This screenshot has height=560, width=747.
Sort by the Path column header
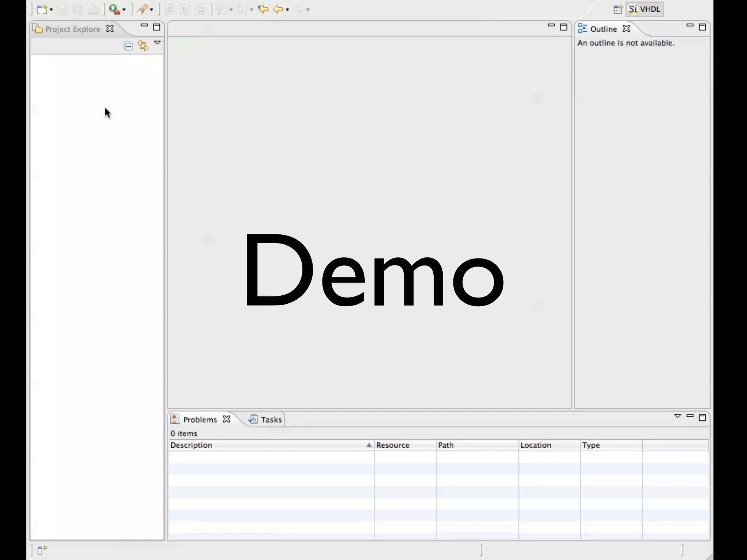tap(477, 445)
